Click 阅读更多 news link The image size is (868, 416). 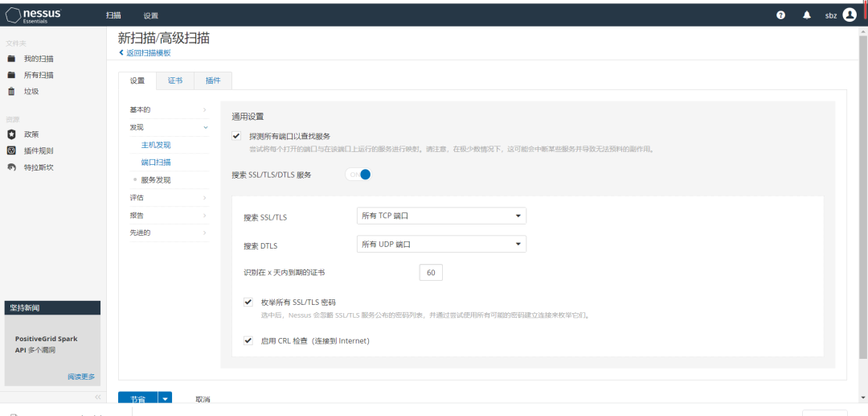[x=81, y=377]
